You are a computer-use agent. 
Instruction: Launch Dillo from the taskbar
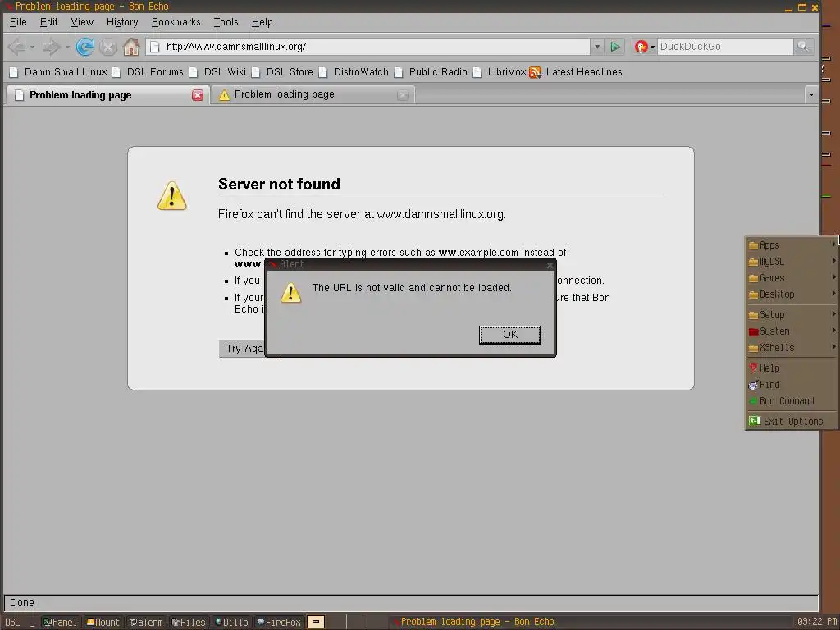pos(231,622)
